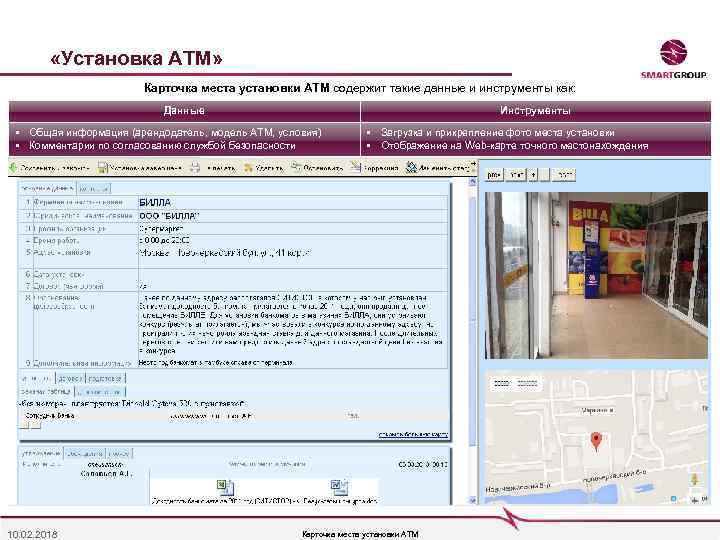Viewport: 720px width, 540px height.
Task: Click the Москва address value in the form
Action: (x=225, y=253)
